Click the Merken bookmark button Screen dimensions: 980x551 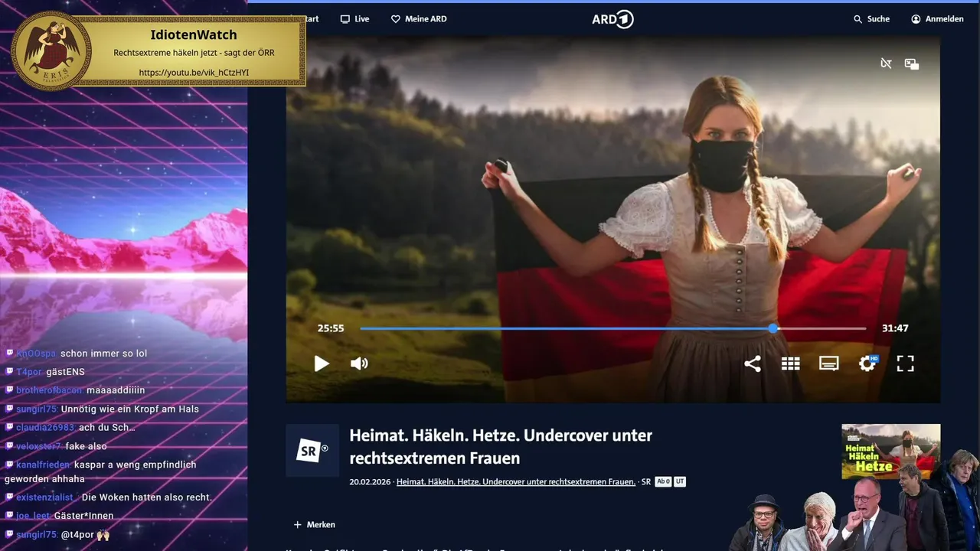[315, 525]
